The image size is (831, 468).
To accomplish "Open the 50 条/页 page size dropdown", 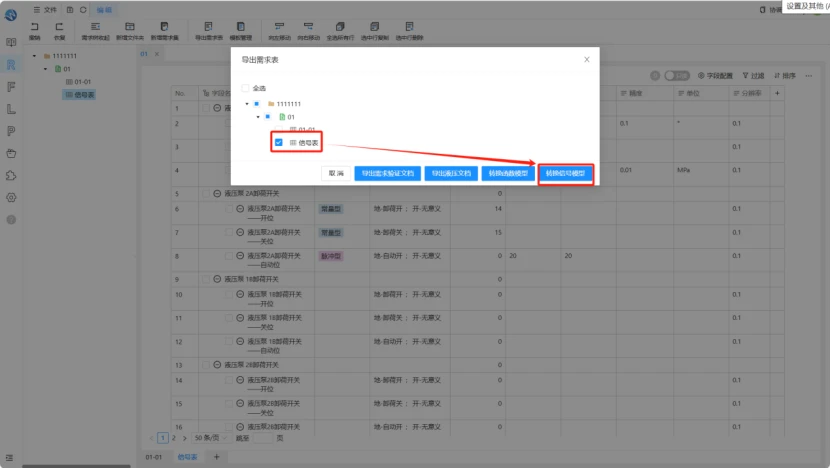I will click(x=210, y=438).
